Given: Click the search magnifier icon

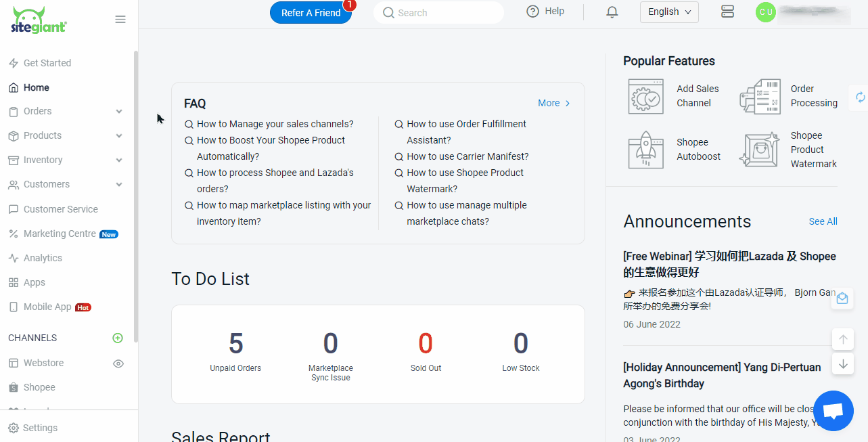Looking at the screenshot, I should click(388, 13).
